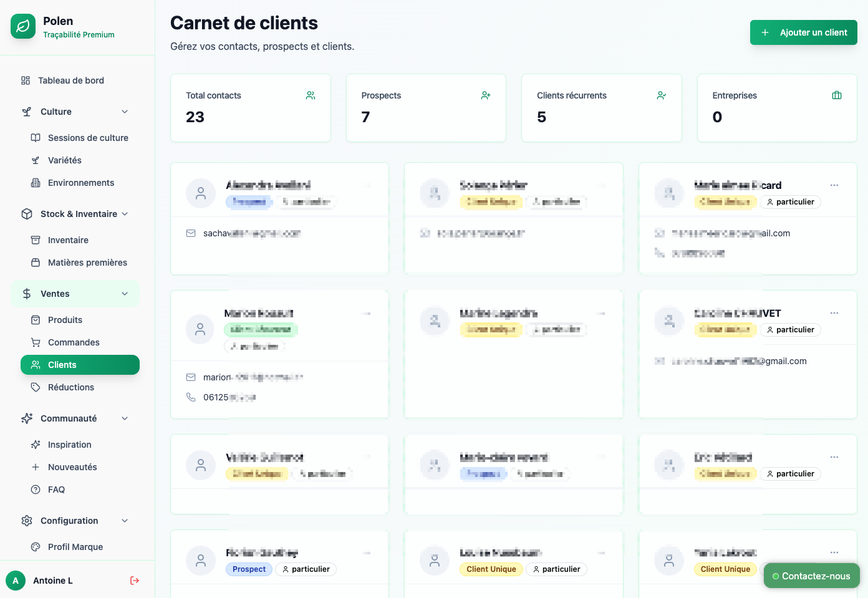Click the Contactez-nous chat button

pos(811,576)
